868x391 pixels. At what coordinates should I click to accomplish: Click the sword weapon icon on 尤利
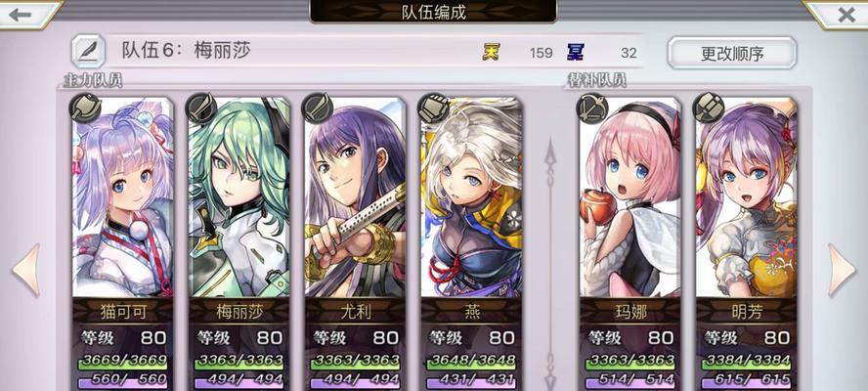pos(318,108)
